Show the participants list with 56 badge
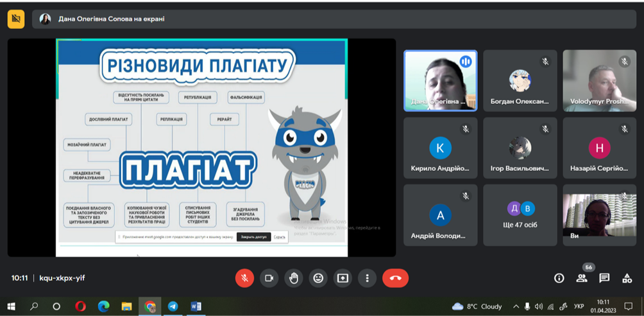The width and height of the screenshot is (644, 316). point(582,278)
